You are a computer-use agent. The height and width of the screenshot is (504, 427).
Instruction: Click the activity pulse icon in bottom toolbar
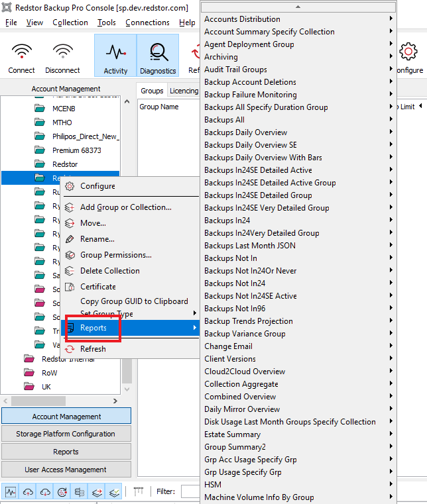tap(11, 492)
